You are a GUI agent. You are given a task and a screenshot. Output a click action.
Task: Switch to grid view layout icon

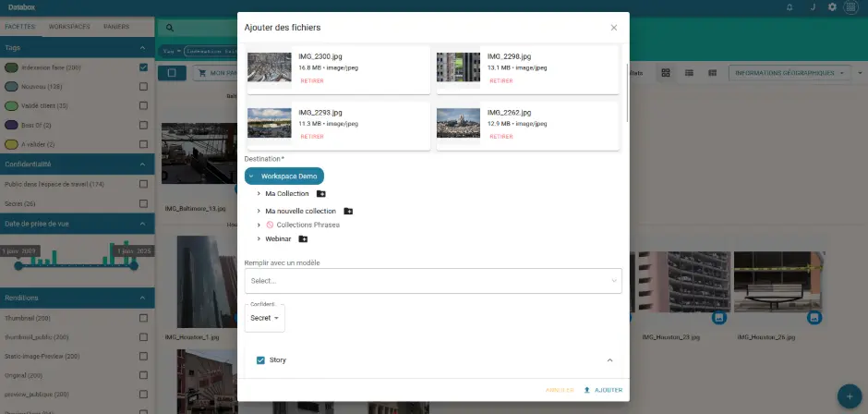click(x=665, y=73)
